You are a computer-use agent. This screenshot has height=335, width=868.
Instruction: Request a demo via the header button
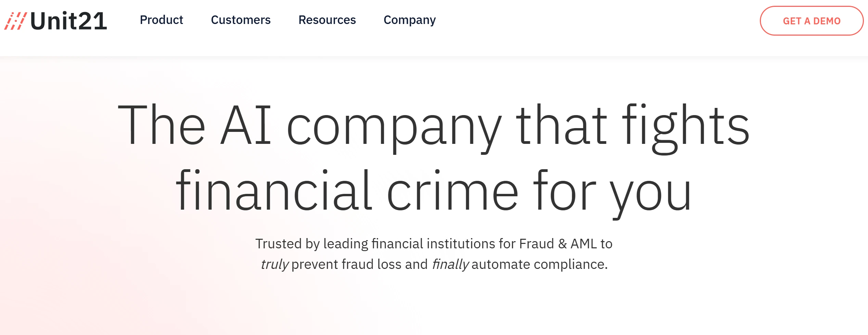[x=812, y=21]
